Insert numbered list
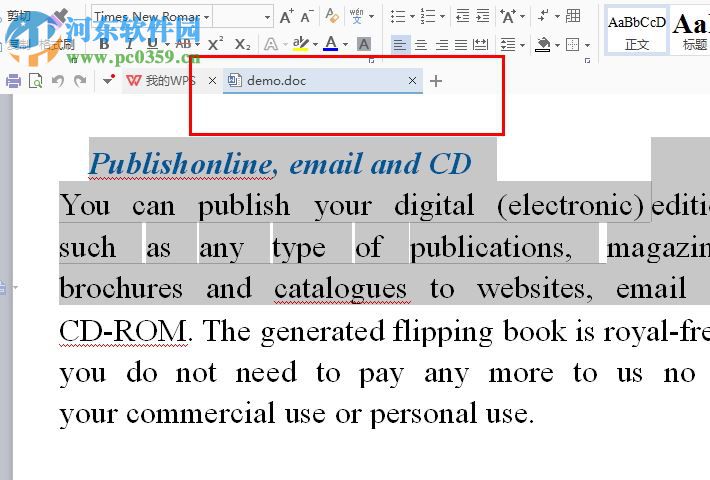The width and height of the screenshot is (710, 480). [427, 17]
